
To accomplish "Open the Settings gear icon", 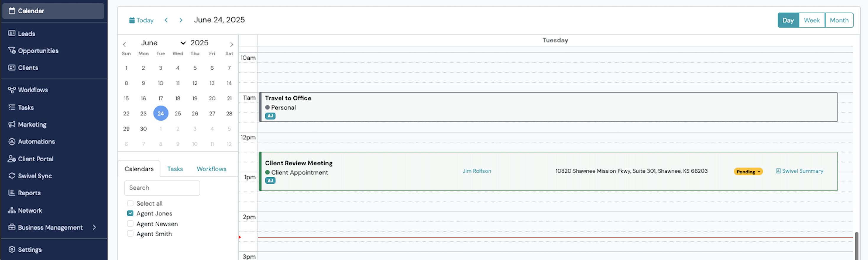I will click(12, 249).
